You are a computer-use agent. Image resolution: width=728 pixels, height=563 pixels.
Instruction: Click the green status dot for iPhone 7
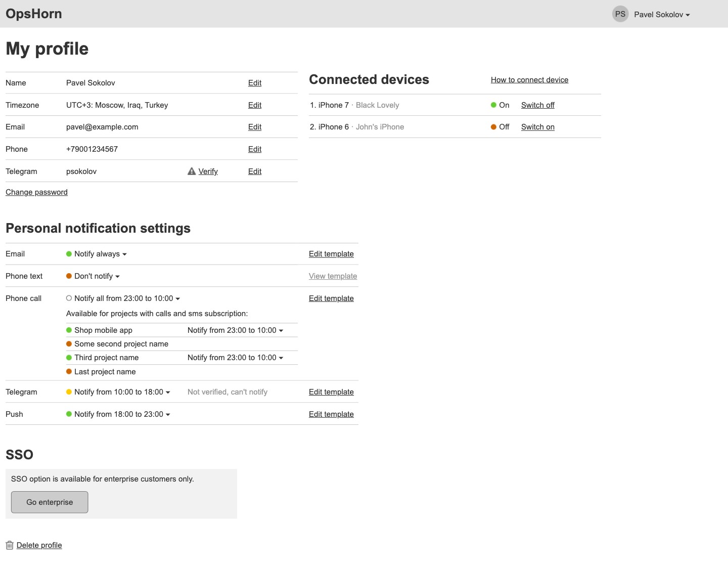point(493,105)
